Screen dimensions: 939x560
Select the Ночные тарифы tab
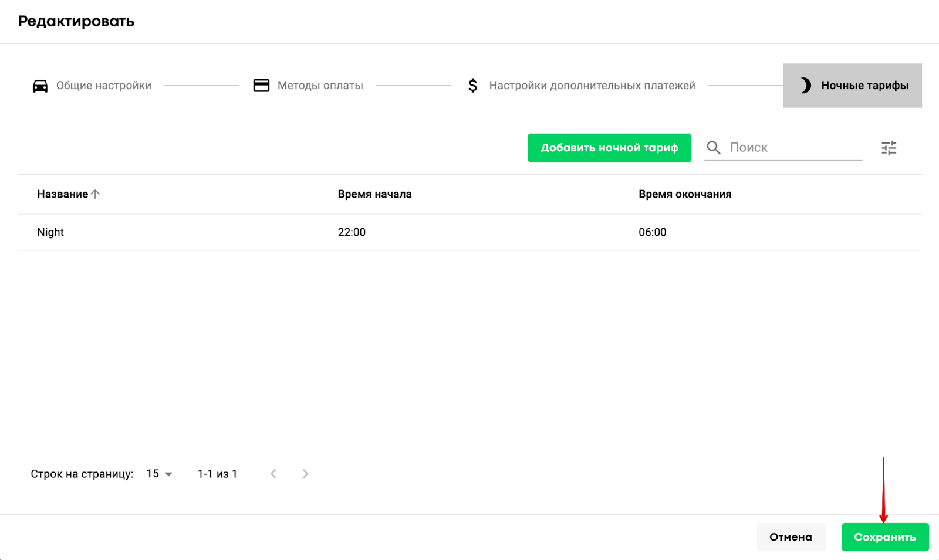pos(864,86)
